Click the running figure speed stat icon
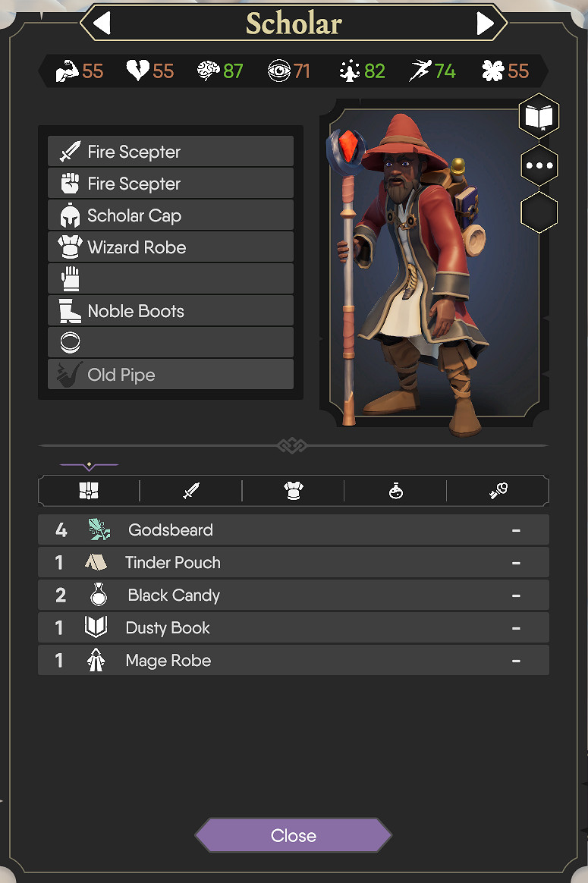Screen dimensions: 588x883 (420, 71)
